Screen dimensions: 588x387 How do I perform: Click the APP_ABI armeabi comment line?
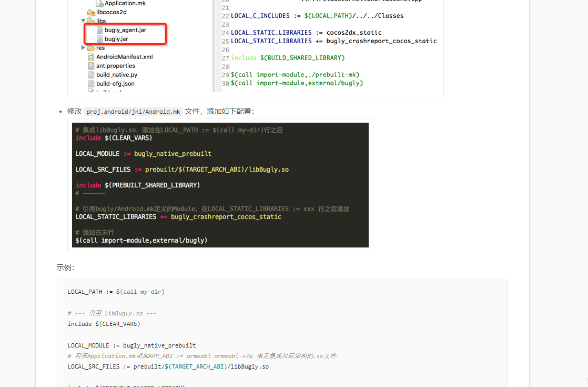202,356
